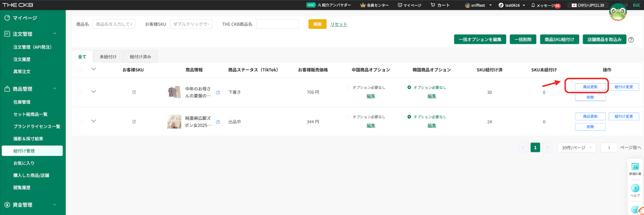Expand the 中年のお母さん row chevron
The width and height of the screenshot is (644, 215).
(x=93, y=91)
